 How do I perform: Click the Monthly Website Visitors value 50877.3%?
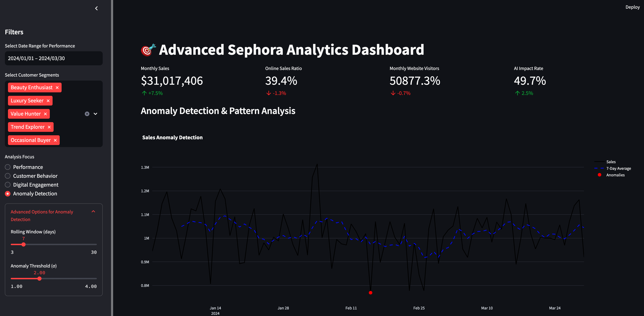pos(415,81)
